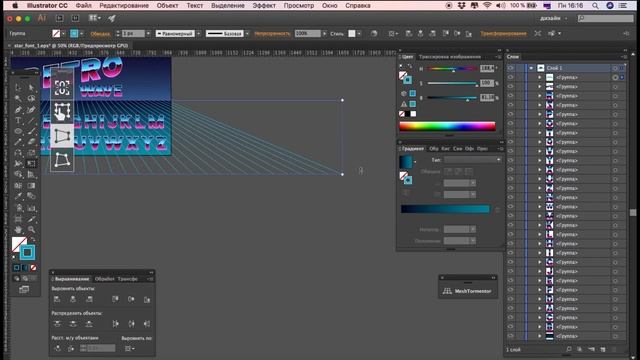The width and height of the screenshot is (640, 360).
Task: Select the Type (T) tool
Action: (x=18, y=120)
